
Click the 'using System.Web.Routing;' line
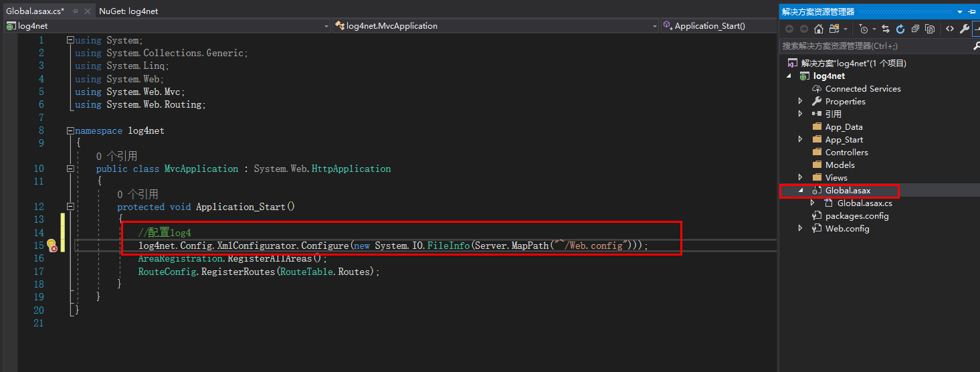tap(140, 104)
